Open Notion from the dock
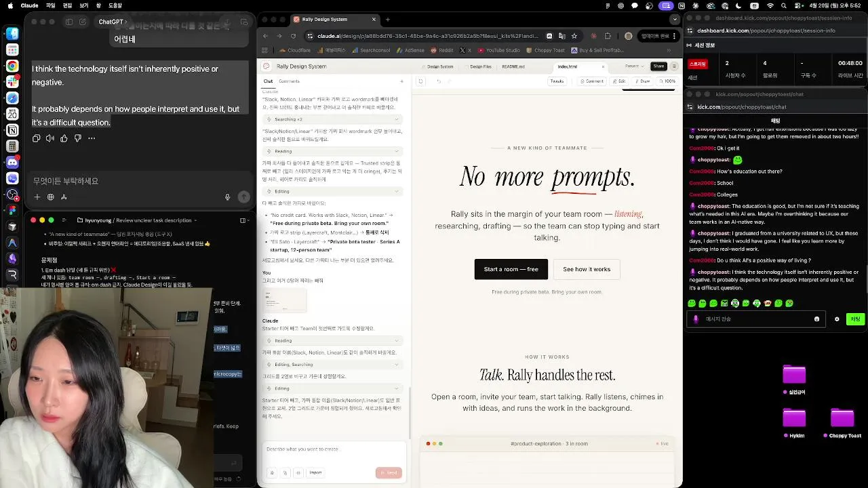 (x=12, y=130)
